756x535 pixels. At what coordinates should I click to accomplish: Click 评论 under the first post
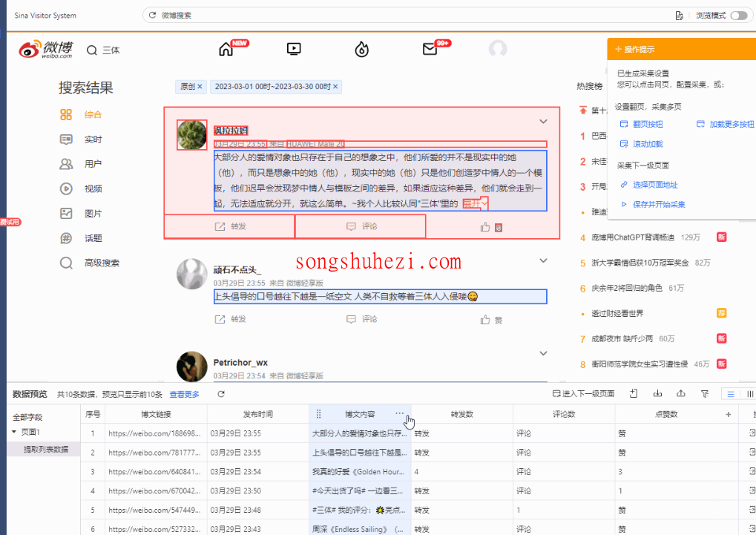(x=361, y=226)
